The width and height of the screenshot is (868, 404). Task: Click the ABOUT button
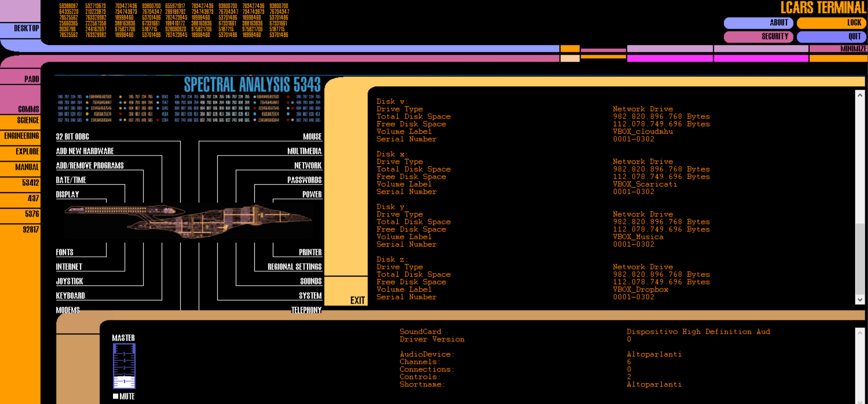(x=759, y=23)
